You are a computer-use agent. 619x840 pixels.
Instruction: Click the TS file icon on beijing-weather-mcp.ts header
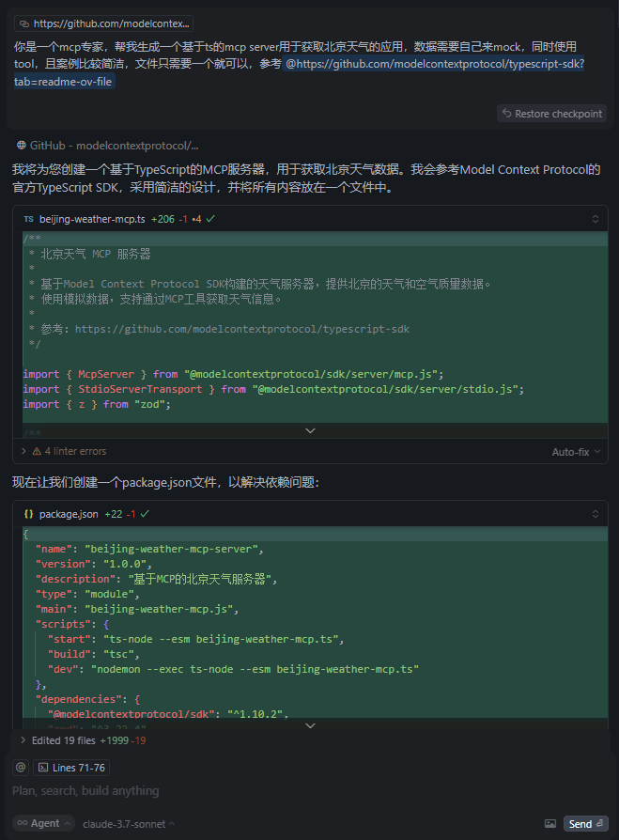point(30,220)
